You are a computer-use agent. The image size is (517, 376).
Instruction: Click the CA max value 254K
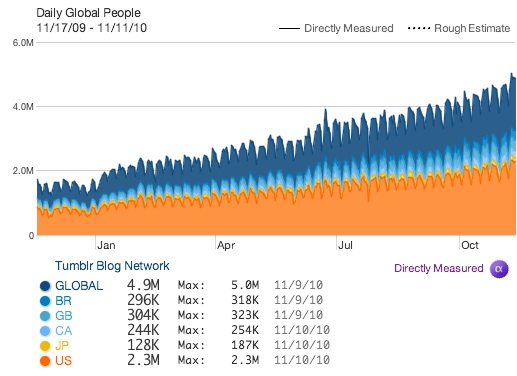click(x=245, y=330)
